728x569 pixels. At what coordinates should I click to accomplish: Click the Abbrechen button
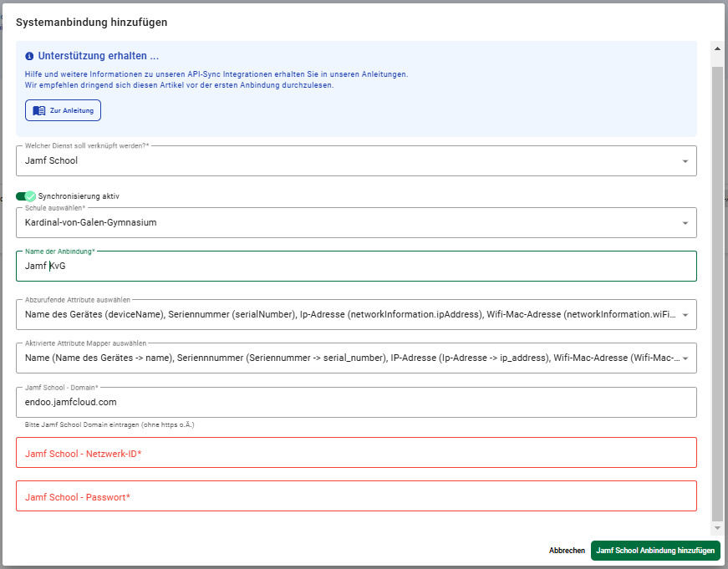[x=567, y=551]
